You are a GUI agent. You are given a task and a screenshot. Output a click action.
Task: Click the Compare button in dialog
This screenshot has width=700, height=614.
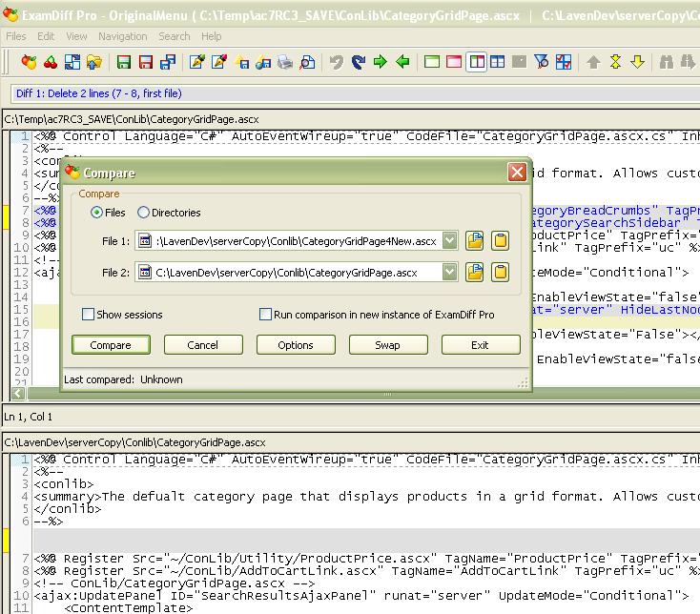click(x=111, y=345)
